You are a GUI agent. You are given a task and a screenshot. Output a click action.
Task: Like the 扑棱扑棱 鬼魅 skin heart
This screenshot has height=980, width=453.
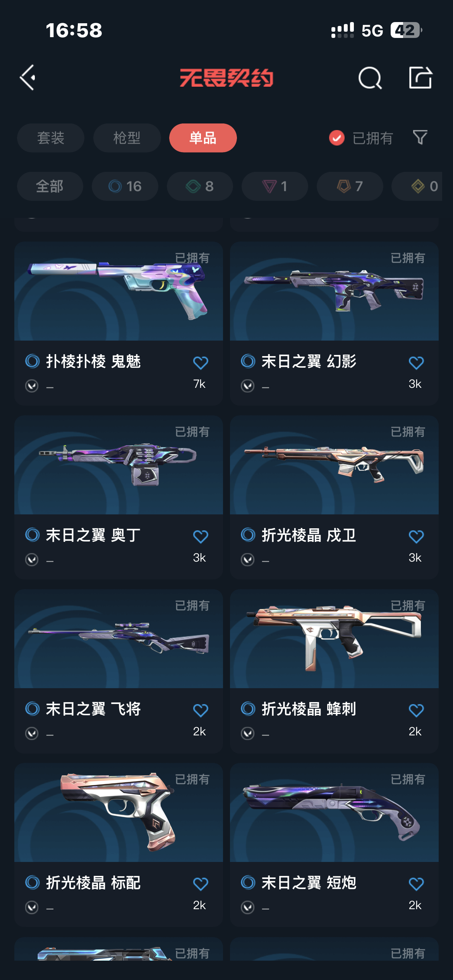coord(201,363)
